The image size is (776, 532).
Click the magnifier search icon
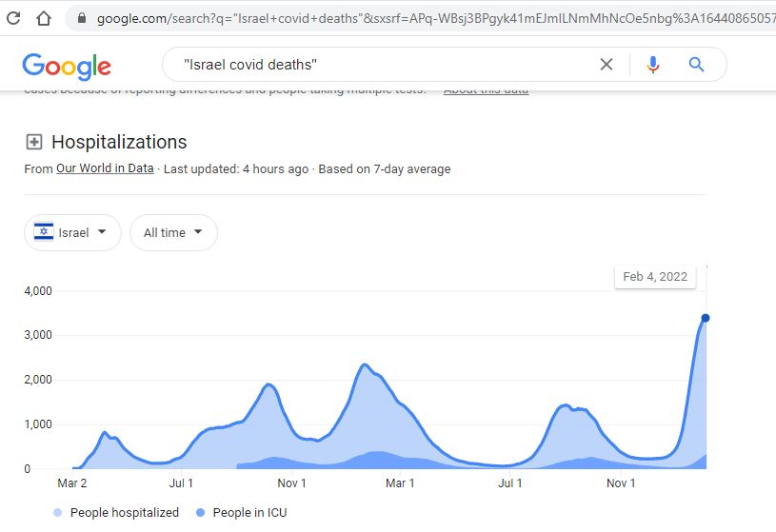coord(696,65)
